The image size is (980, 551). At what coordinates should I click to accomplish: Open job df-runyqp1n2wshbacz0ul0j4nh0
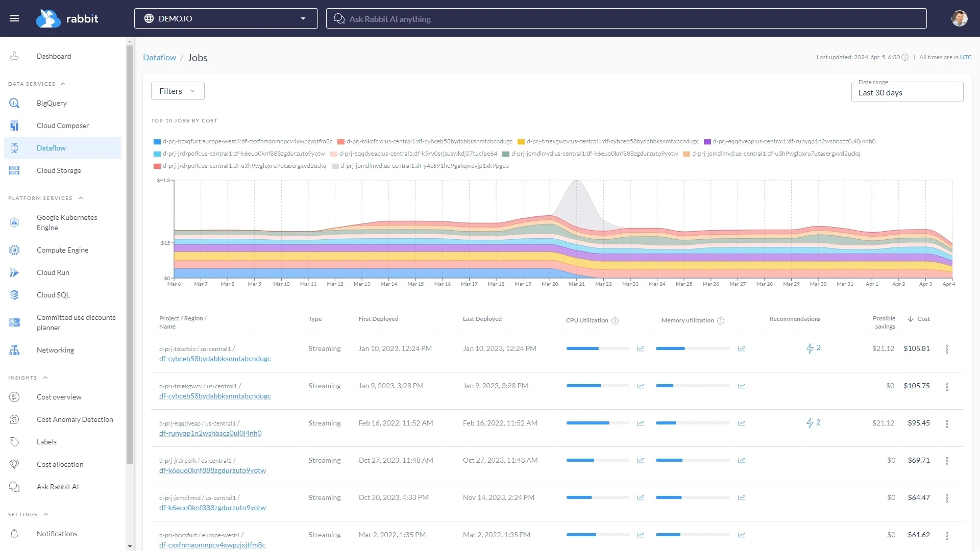tap(210, 433)
